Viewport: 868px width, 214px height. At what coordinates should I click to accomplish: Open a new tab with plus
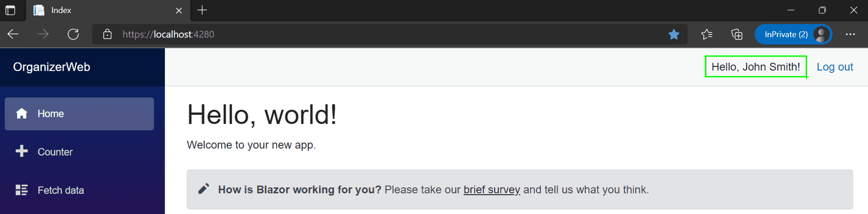(202, 10)
